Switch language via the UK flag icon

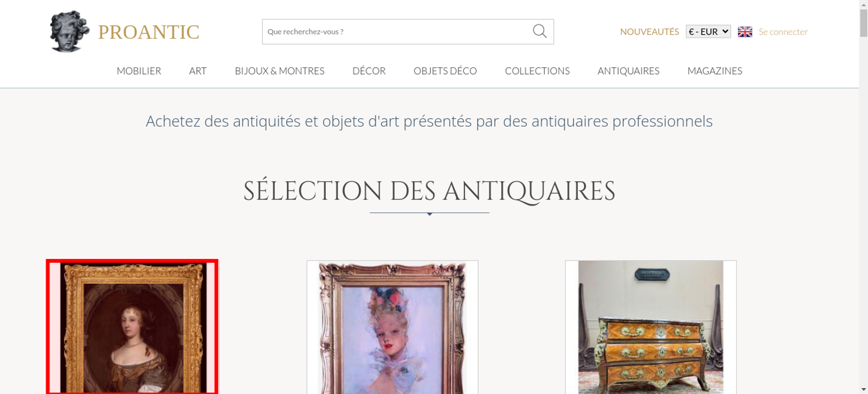[745, 32]
